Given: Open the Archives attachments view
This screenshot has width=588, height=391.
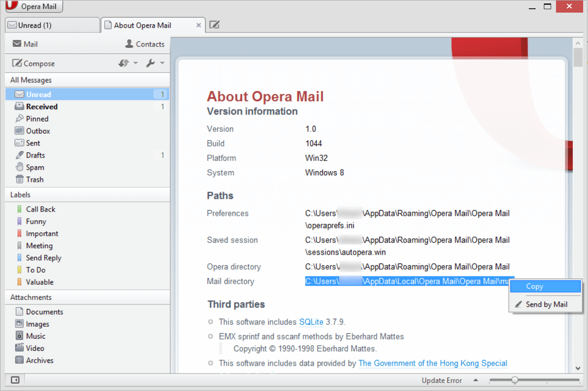Looking at the screenshot, I should point(87,360).
